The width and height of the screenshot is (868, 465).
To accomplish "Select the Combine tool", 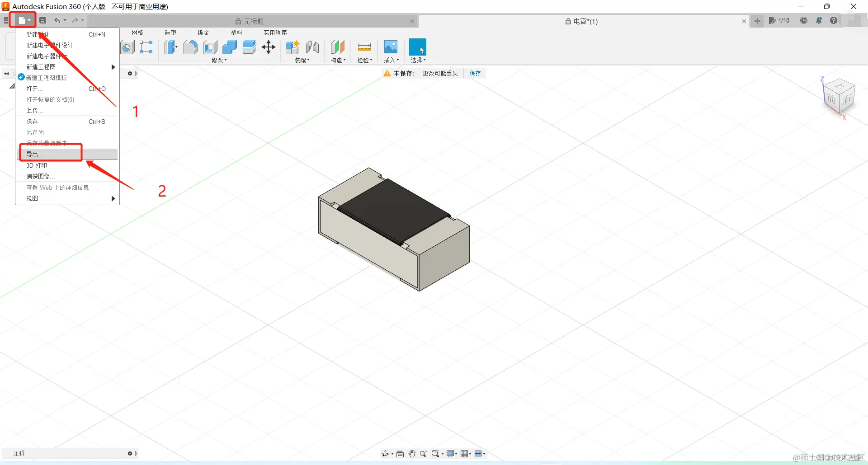I will tap(229, 47).
